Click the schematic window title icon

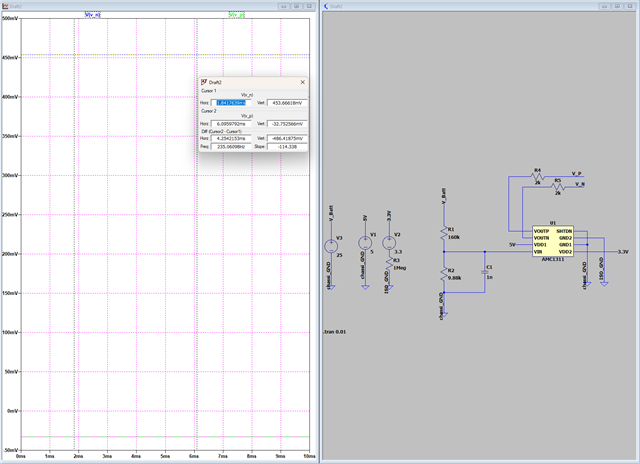(x=326, y=6)
